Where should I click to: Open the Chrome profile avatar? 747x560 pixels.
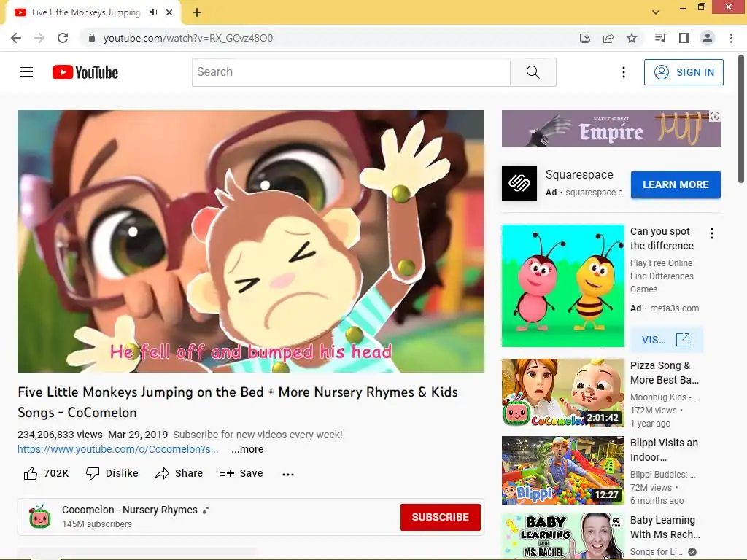[708, 38]
